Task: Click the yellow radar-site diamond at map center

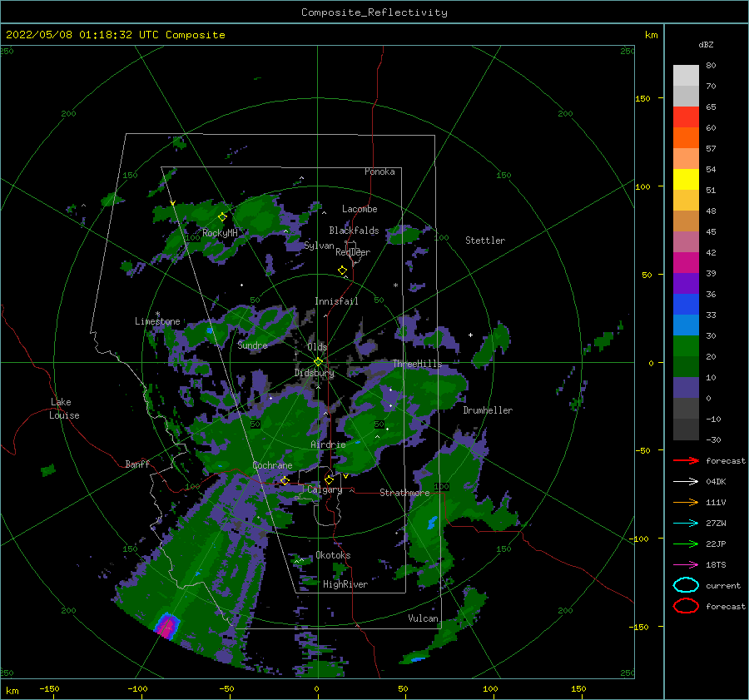Action: click(x=318, y=362)
